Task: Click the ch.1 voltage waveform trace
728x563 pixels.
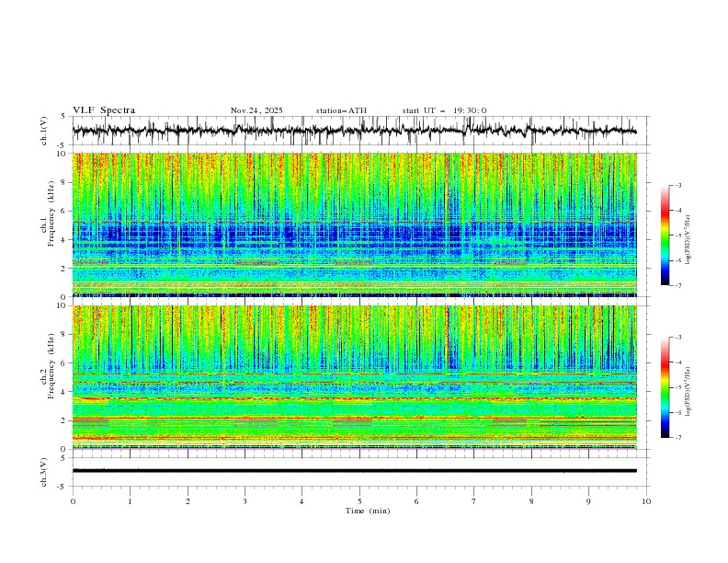Action: (x=355, y=131)
